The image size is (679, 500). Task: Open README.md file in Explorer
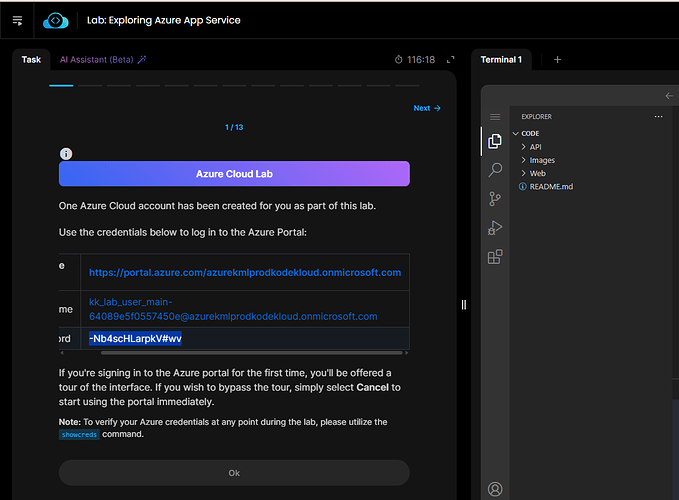[550, 186]
